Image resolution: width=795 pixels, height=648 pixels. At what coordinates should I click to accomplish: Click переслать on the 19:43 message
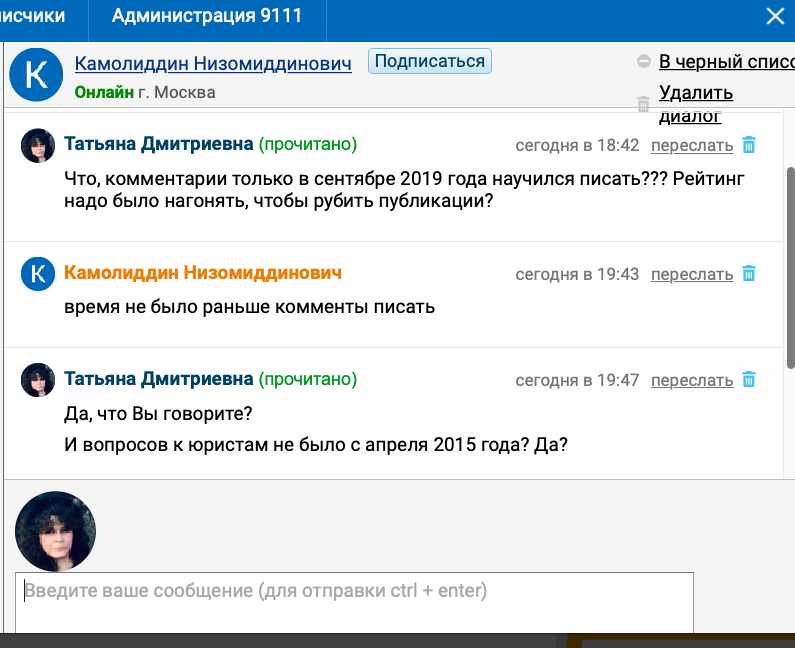pos(692,275)
